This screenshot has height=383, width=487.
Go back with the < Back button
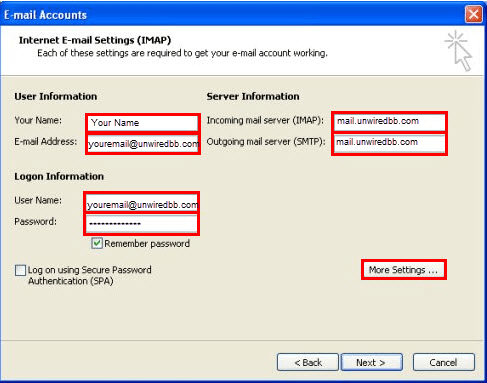coord(308,362)
